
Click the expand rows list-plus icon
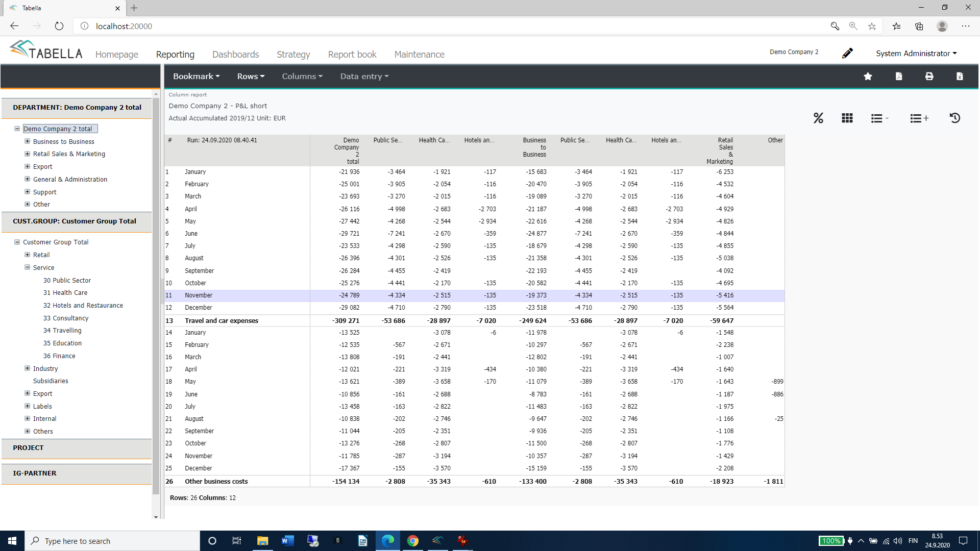pyautogui.click(x=919, y=118)
